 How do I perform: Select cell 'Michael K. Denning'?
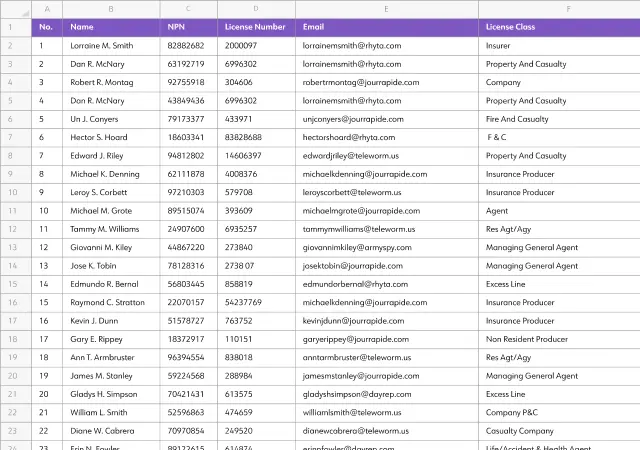(x=111, y=174)
